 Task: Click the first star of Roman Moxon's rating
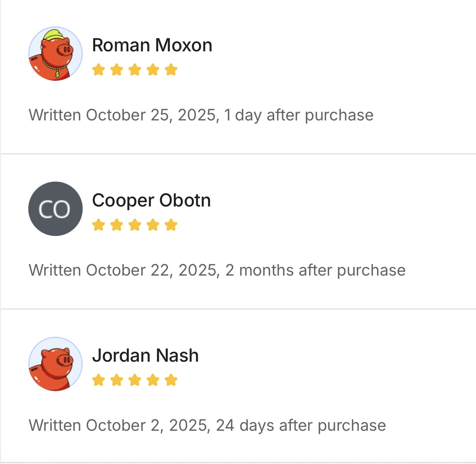(99, 70)
